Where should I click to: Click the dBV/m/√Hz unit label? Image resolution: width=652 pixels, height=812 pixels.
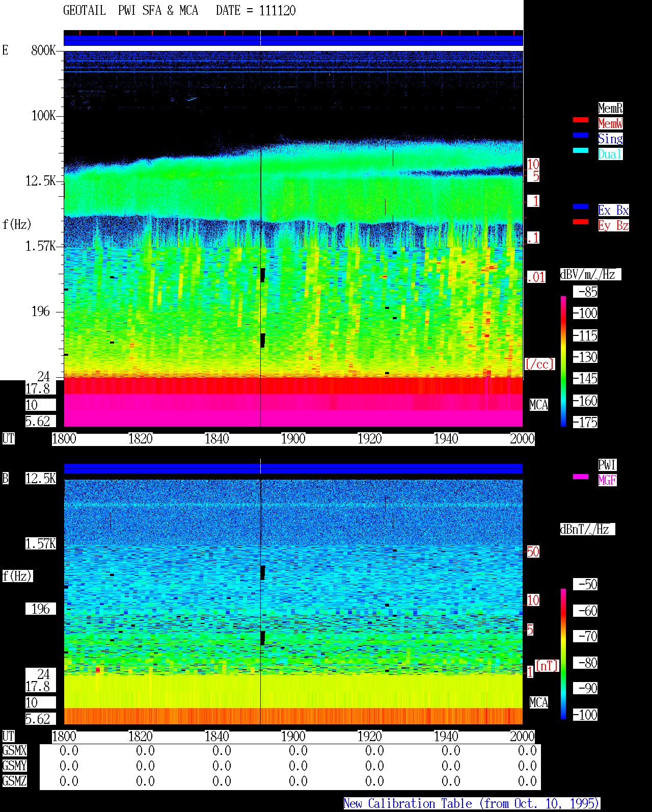(590, 274)
